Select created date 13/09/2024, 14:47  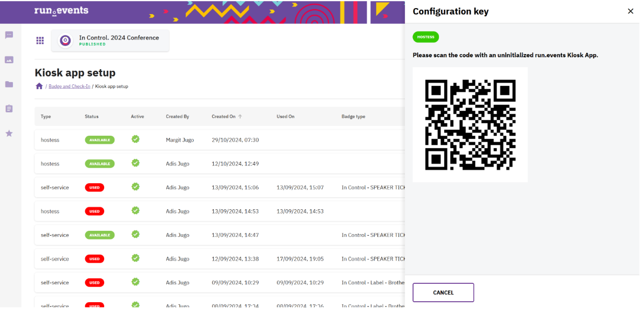click(x=235, y=235)
